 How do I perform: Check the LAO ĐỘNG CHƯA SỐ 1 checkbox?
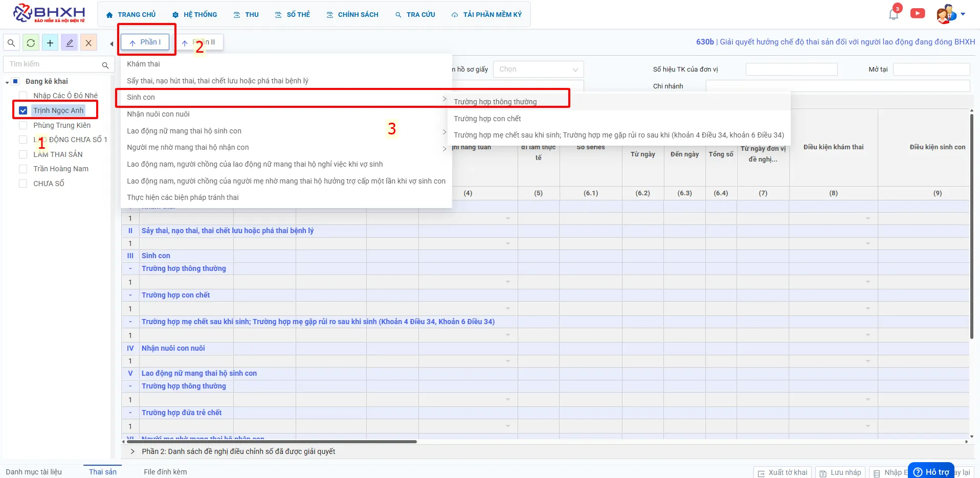23,140
